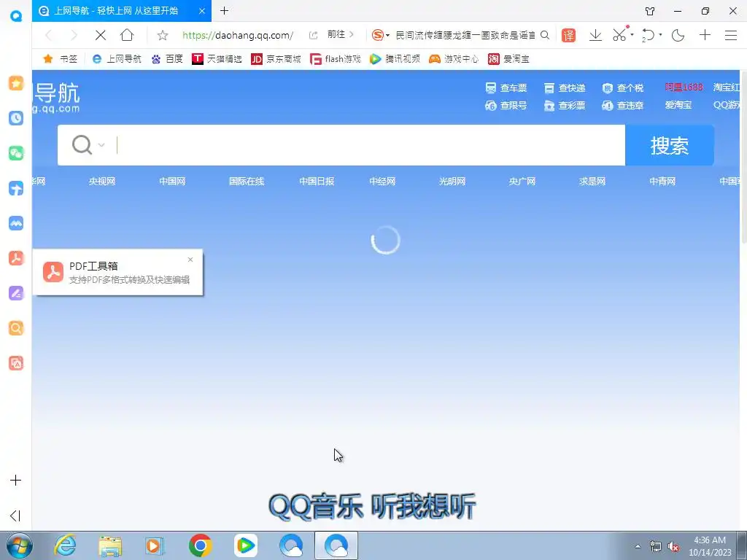Open the 央视网 site link
The image size is (747, 560).
click(102, 182)
